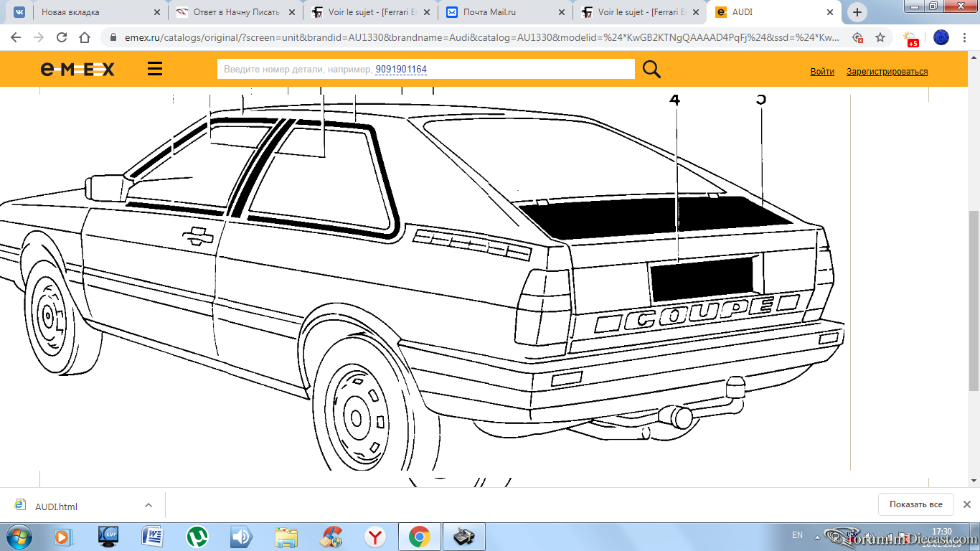Open uTorrent from taskbar

[197, 536]
